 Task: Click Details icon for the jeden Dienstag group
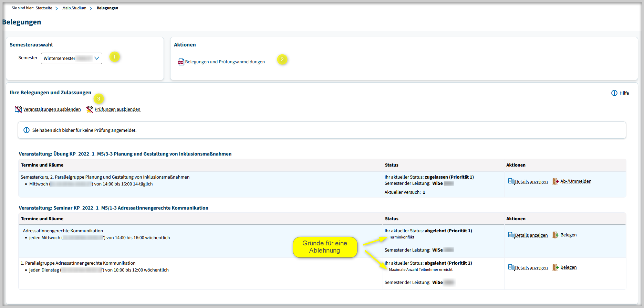(511, 267)
